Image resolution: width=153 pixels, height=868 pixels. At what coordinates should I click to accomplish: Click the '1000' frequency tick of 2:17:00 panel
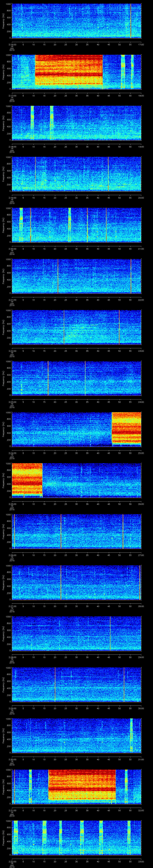point(8,56)
